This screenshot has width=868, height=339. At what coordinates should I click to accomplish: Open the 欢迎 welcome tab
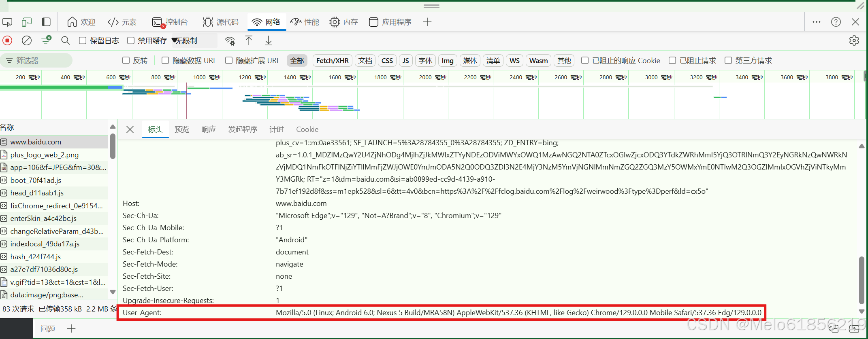click(81, 22)
